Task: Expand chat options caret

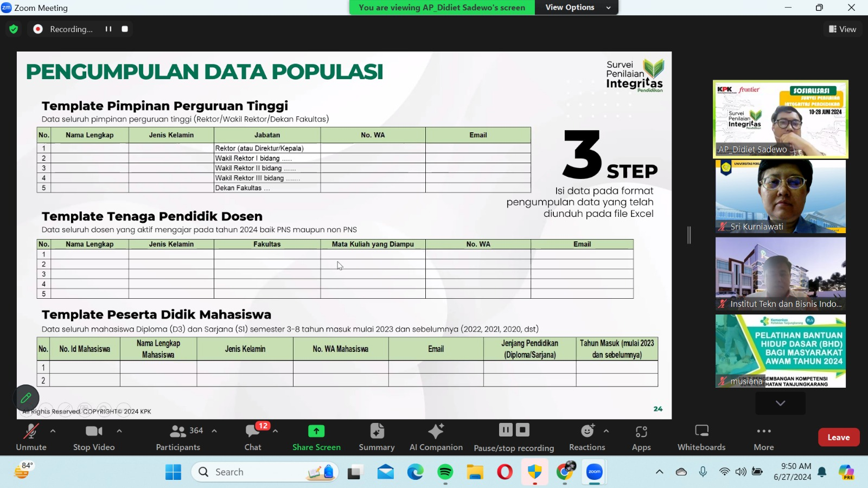Action: 276,431
